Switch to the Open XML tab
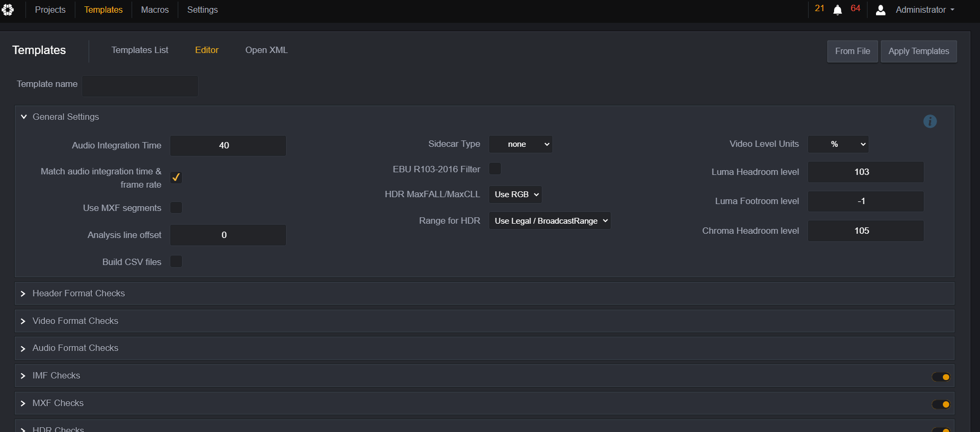 (x=266, y=50)
